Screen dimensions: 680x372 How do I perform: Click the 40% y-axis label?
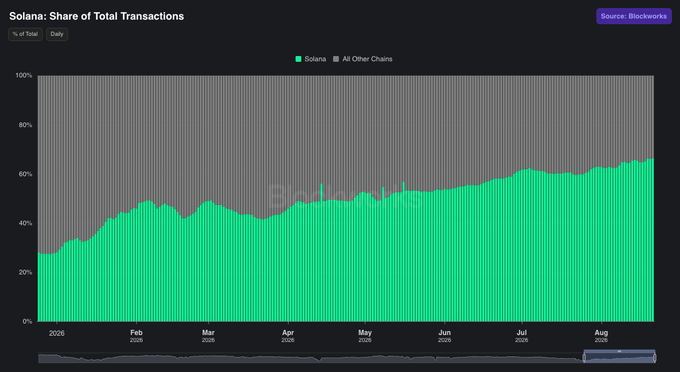pyautogui.click(x=25, y=223)
